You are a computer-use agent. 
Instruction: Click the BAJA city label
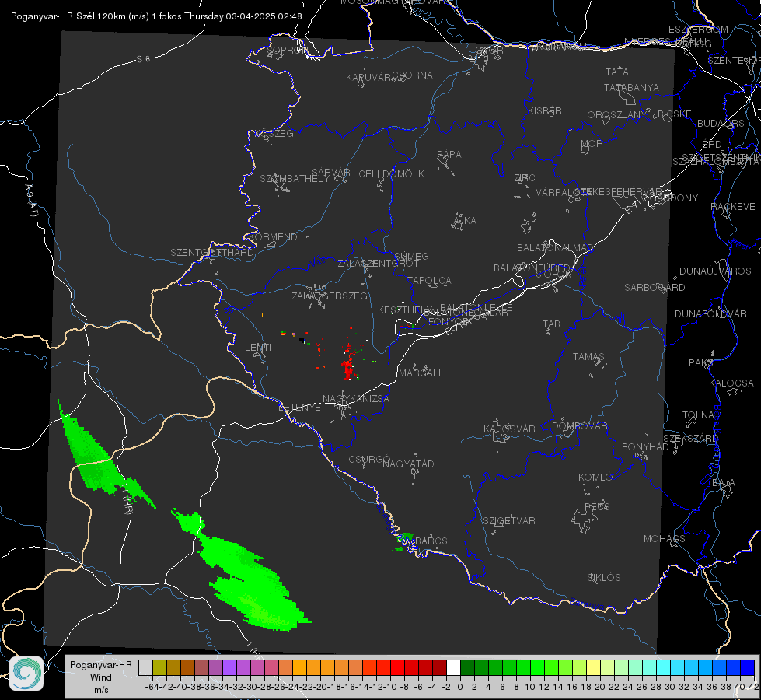point(724,483)
